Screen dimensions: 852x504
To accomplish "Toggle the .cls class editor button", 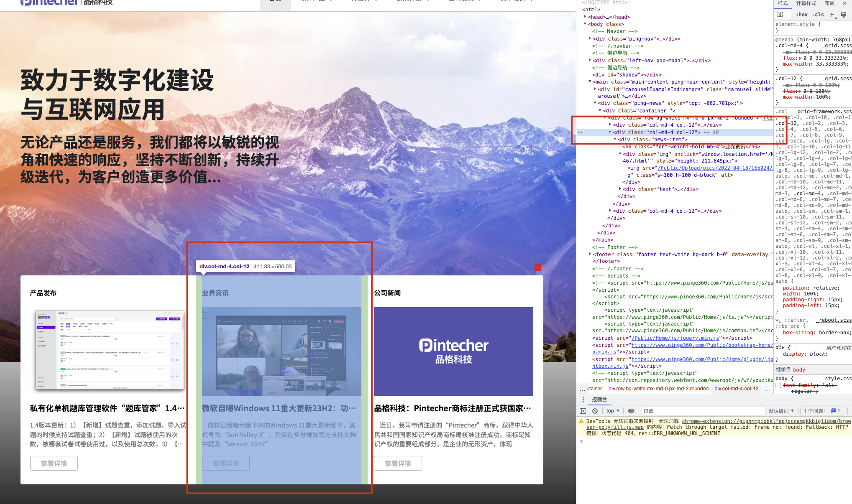I will click(x=819, y=15).
